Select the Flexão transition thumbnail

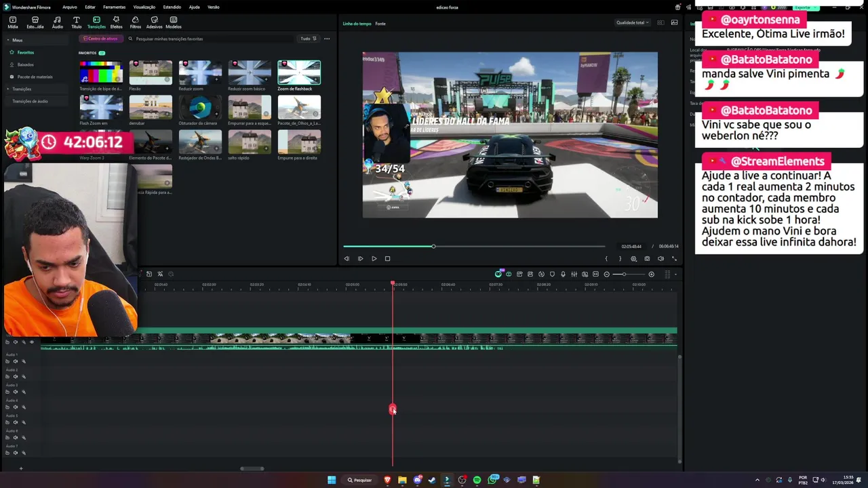pyautogui.click(x=151, y=73)
